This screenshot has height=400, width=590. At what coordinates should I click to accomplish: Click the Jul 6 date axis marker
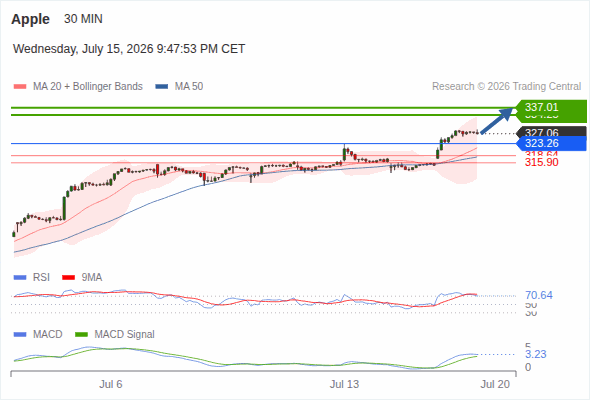coord(111,384)
